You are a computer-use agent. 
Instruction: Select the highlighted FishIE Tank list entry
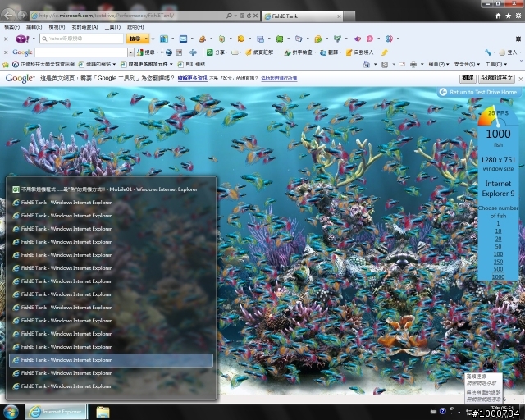[x=112, y=360]
